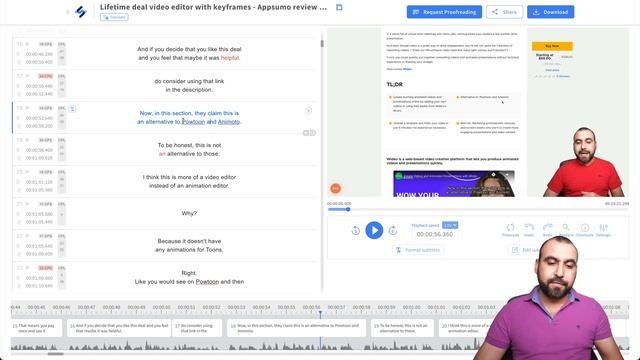Viewport: 640px width, 360px height.
Task: Click the Redo icon
Action: pyautogui.click(x=547, y=230)
